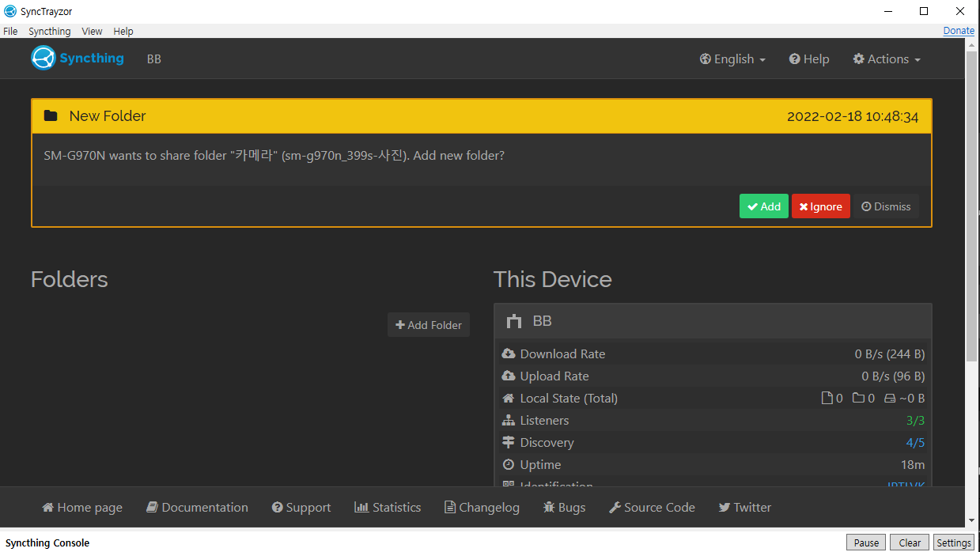Open the Documentation link

197,508
